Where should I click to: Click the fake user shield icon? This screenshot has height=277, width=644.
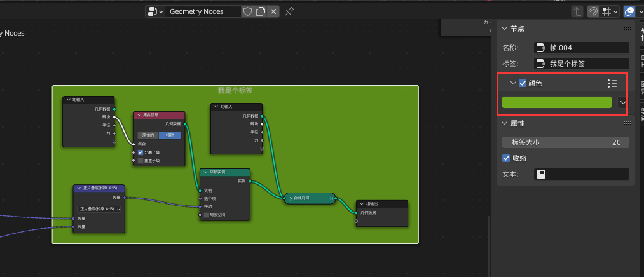(248, 11)
